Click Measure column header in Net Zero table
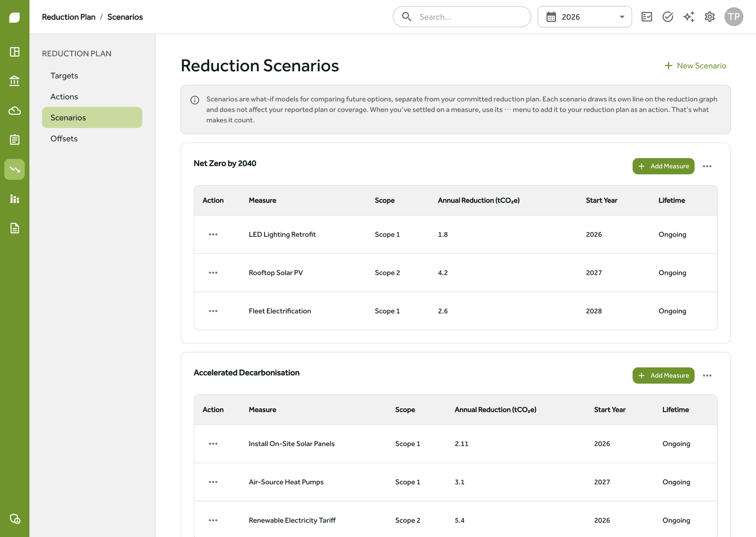 [x=263, y=200]
